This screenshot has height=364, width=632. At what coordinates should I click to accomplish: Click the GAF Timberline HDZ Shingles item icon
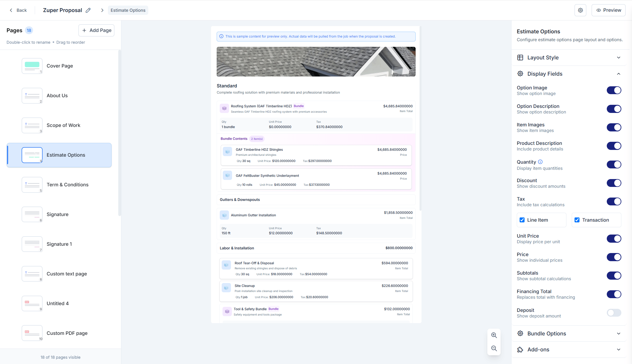pyautogui.click(x=227, y=152)
